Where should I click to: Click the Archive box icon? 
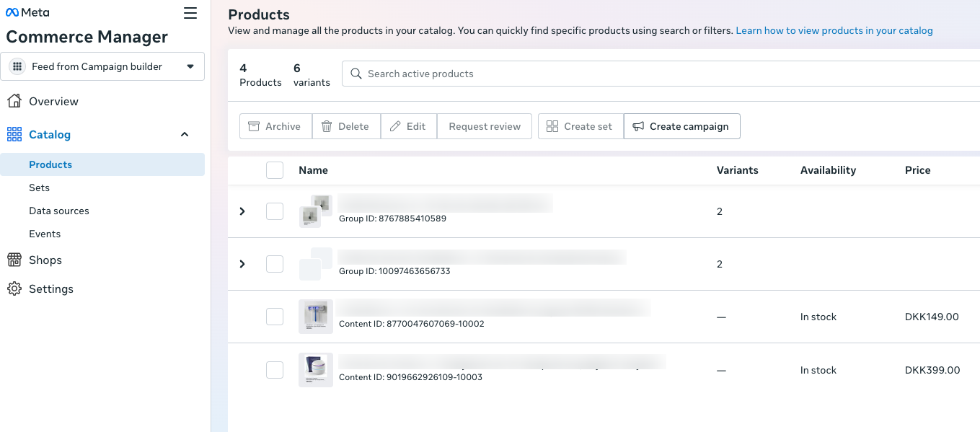[x=254, y=126]
